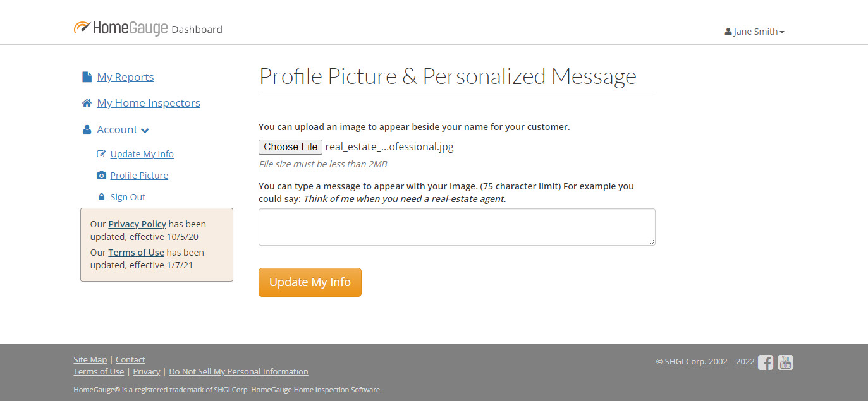This screenshot has width=868, height=401.
Task: Open the Site Map footer link
Action: 90,360
